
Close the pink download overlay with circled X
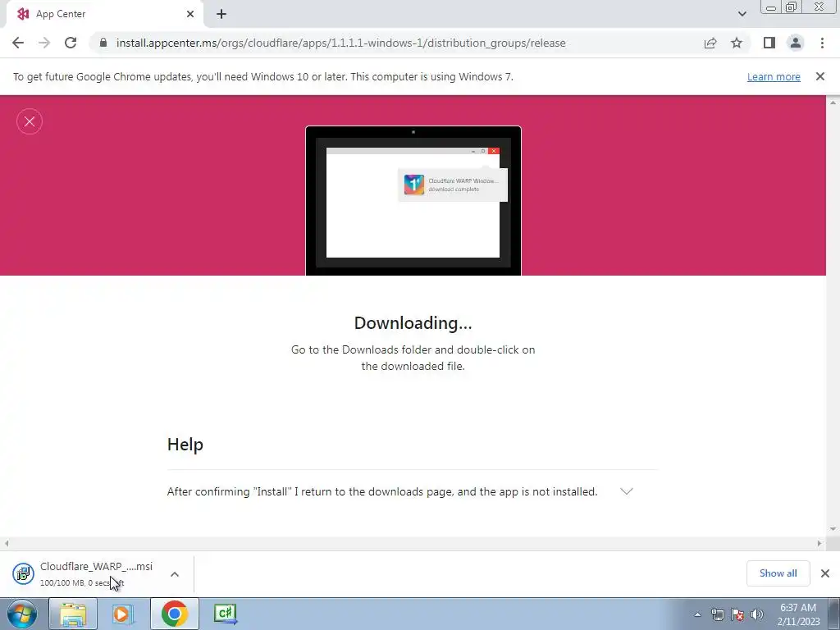[30, 121]
